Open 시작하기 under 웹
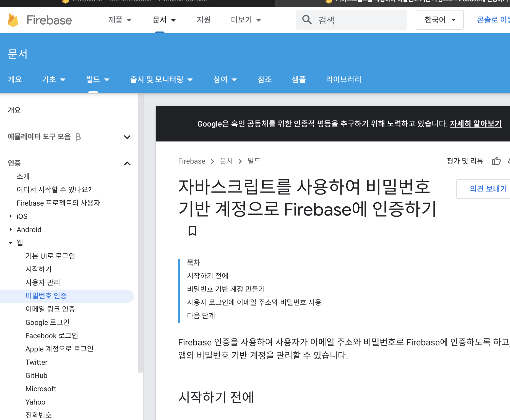 (39, 269)
